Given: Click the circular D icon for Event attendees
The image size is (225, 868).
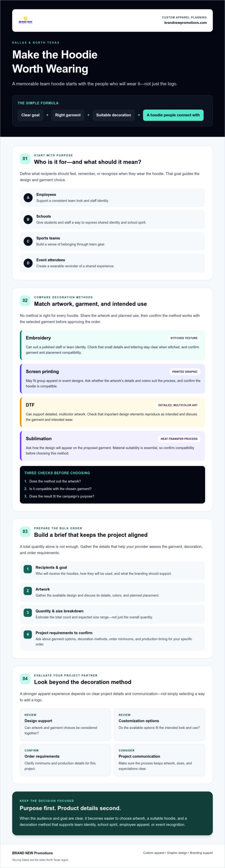Looking at the screenshot, I should 28,263.
